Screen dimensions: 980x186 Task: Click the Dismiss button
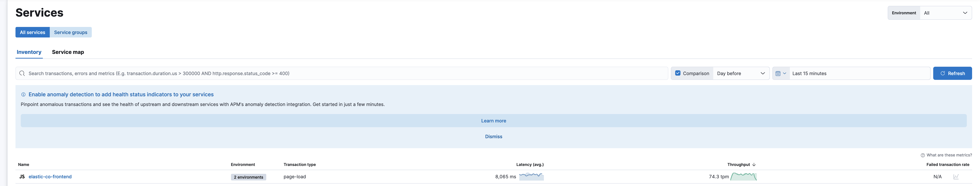pyautogui.click(x=493, y=136)
